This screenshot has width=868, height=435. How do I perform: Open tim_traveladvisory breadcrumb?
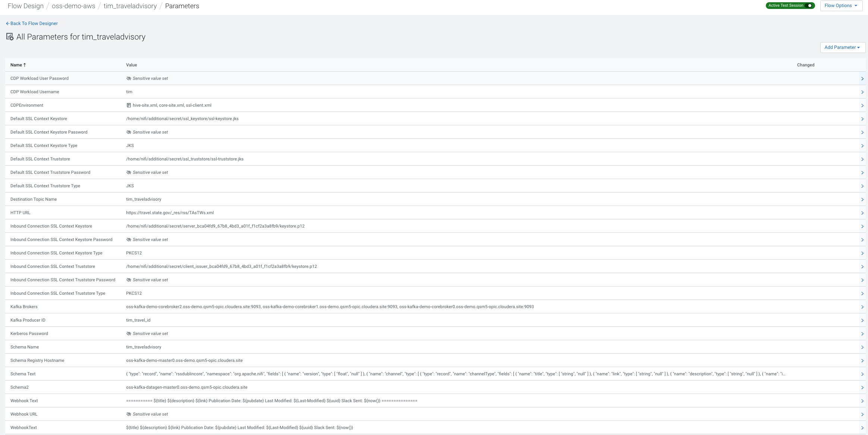[x=130, y=6]
